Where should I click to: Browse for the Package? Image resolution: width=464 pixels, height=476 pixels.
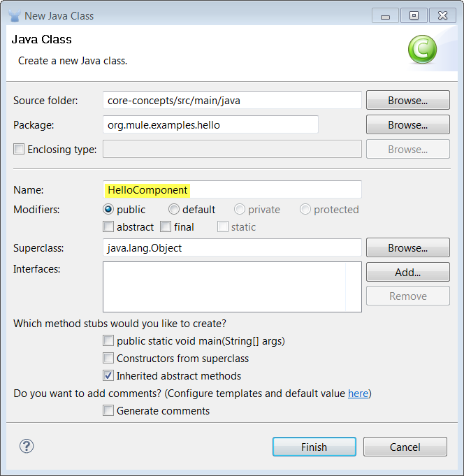(x=407, y=124)
